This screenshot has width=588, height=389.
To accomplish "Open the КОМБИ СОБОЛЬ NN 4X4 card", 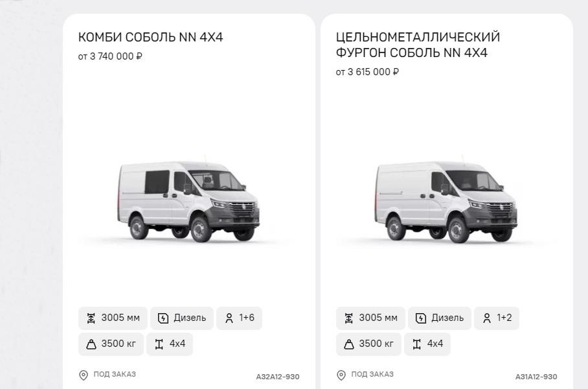I will [x=150, y=37].
